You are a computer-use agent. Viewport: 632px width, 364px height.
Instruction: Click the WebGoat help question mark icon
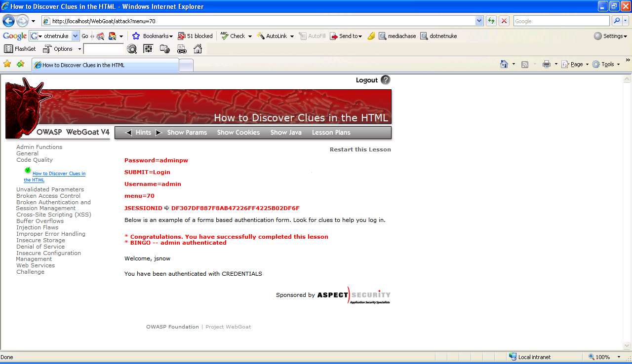coord(385,80)
